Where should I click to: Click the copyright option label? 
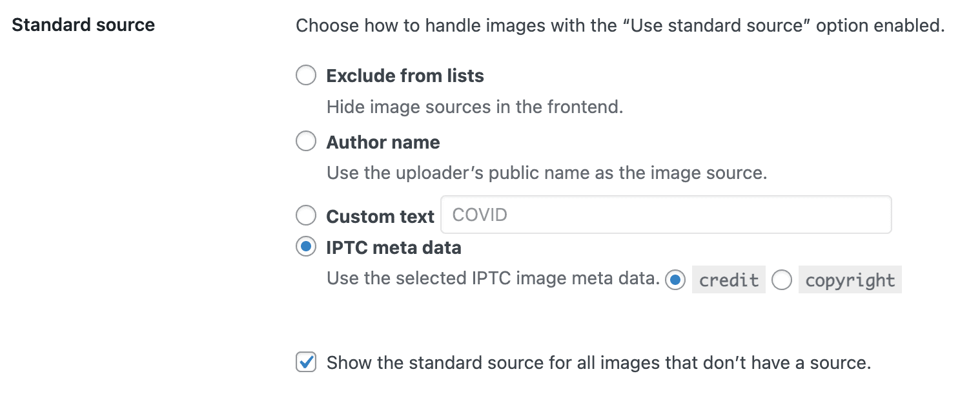click(x=850, y=279)
